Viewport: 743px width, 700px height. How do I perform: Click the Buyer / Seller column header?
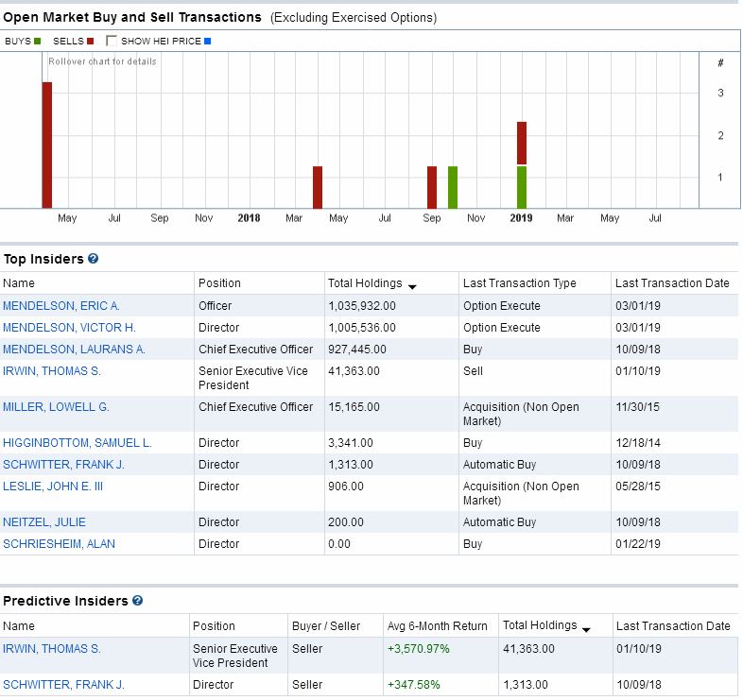click(x=326, y=626)
